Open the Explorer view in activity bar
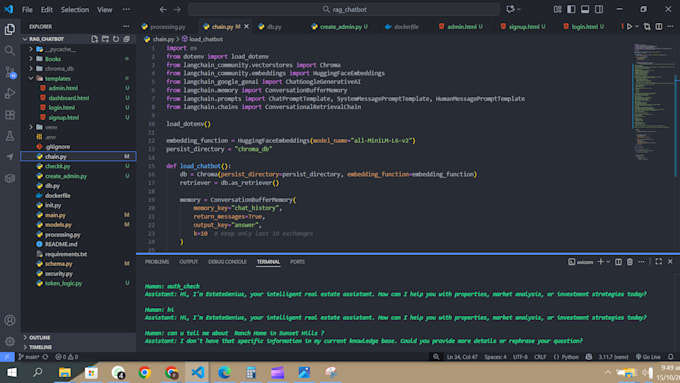Viewport: 680px width, 383px height. pos(10,29)
